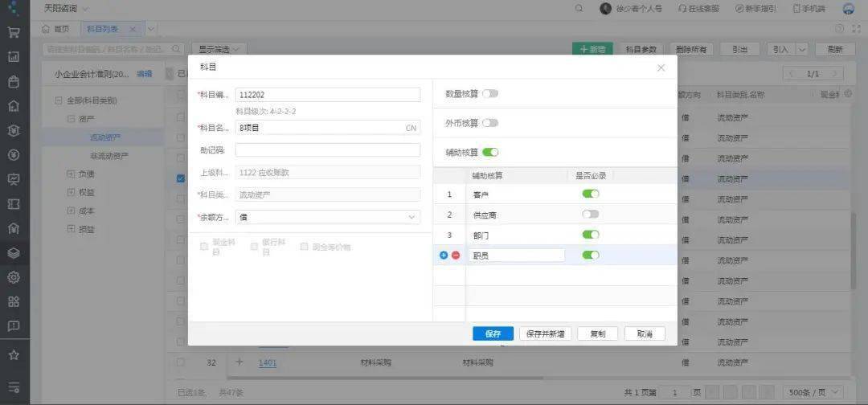868x405 pixels.
Task: Enable the 数量核算 toggle
Action: (x=490, y=94)
